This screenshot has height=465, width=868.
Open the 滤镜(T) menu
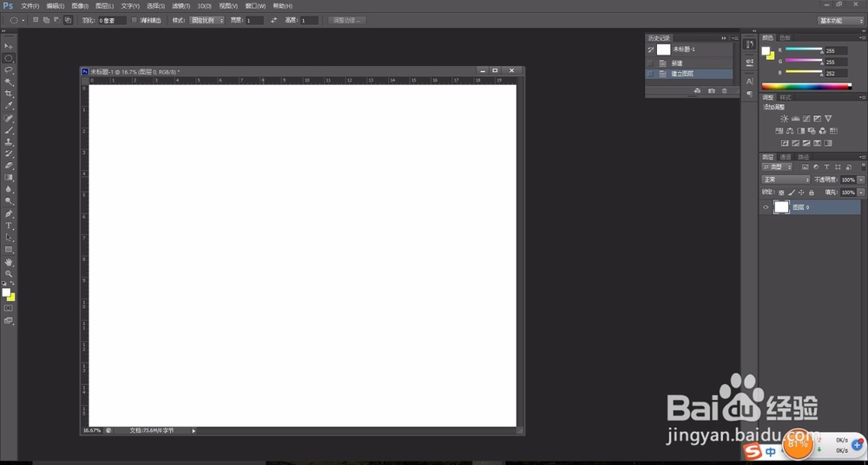click(181, 6)
